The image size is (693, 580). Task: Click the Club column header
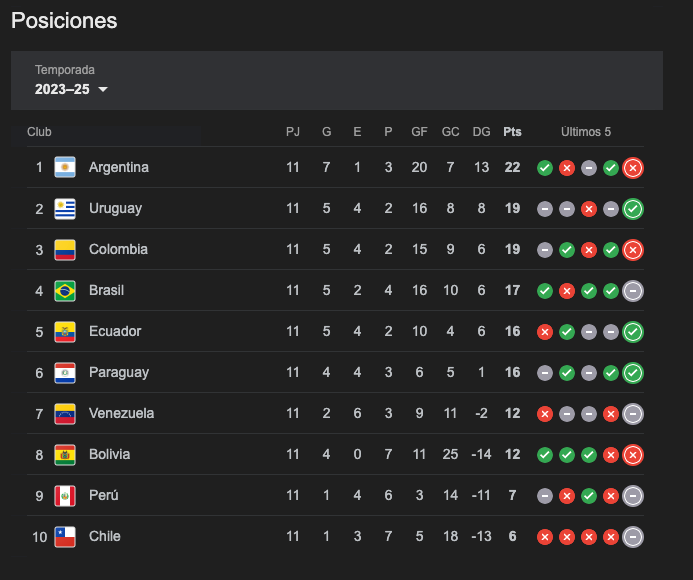pos(40,132)
